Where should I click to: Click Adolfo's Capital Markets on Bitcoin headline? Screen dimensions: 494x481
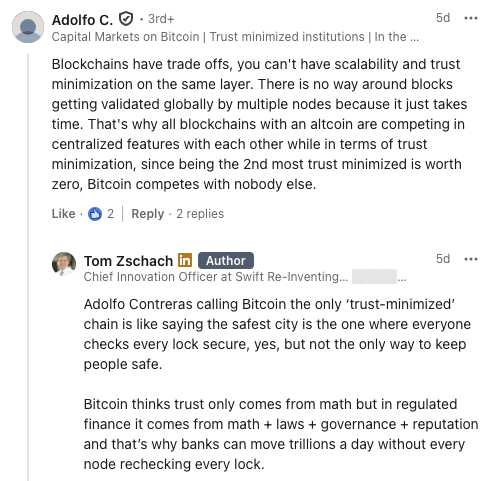click(x=235, y=37)
